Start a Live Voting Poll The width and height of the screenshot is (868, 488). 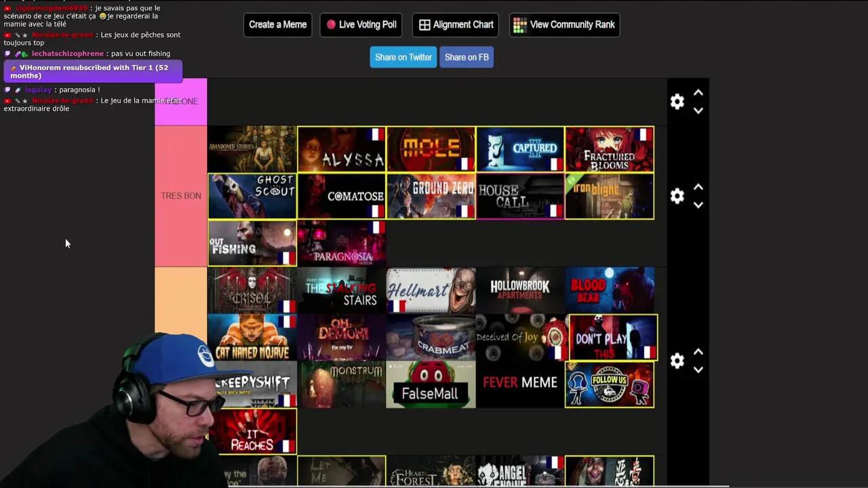tap(361, 24)
